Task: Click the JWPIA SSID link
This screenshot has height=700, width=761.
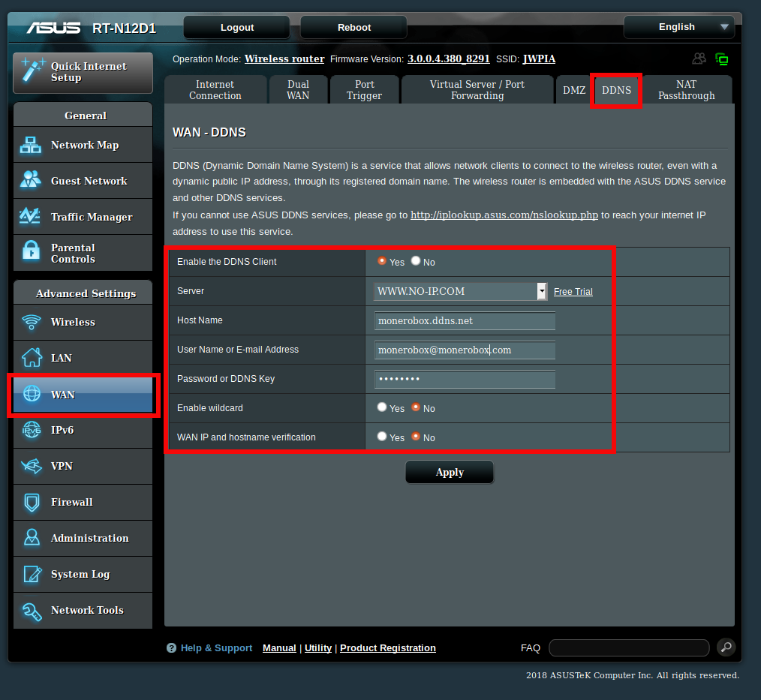Action: point(539,59)
